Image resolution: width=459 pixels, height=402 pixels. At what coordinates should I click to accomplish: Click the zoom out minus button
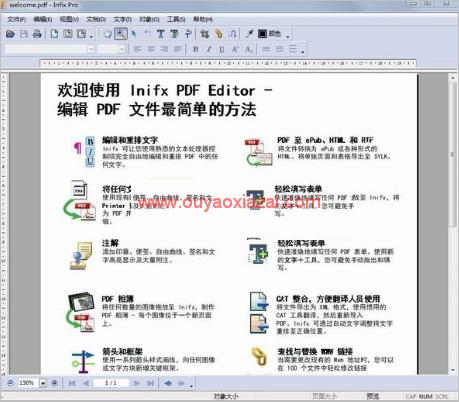[x=10, y=383]
